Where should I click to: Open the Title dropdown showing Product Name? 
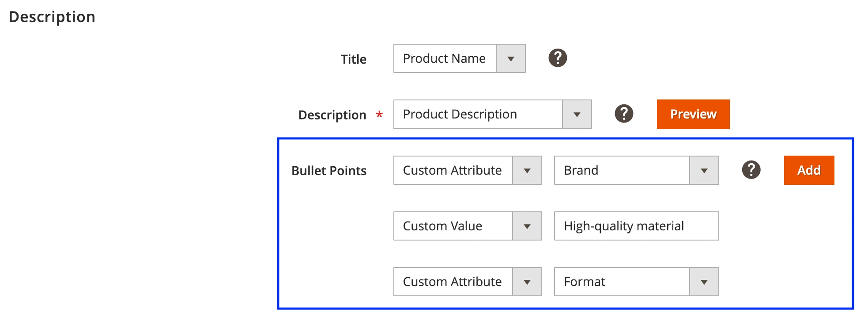coord(445,58)
